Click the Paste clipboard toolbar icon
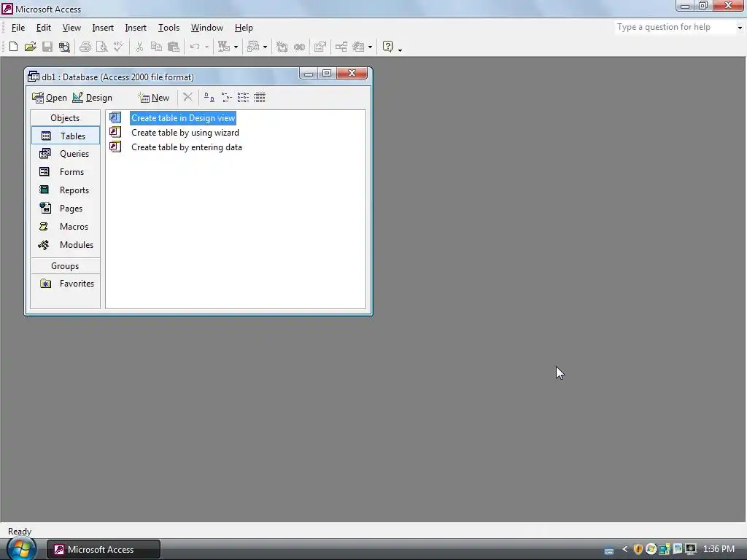747x560 pixels. [174, 47]
